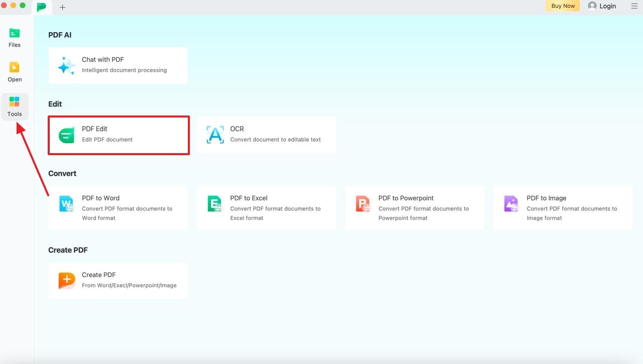Screen dimensions: 643x364
Task: Click the 'Files' label in sidebar
Action: pyautogui.click(x=15, y=45)
